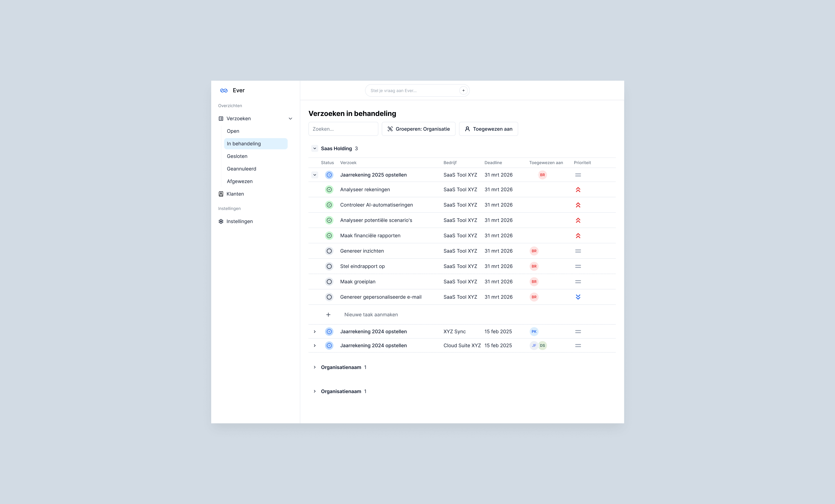Click the Toegewezen aan filter button

pos(488,129)
